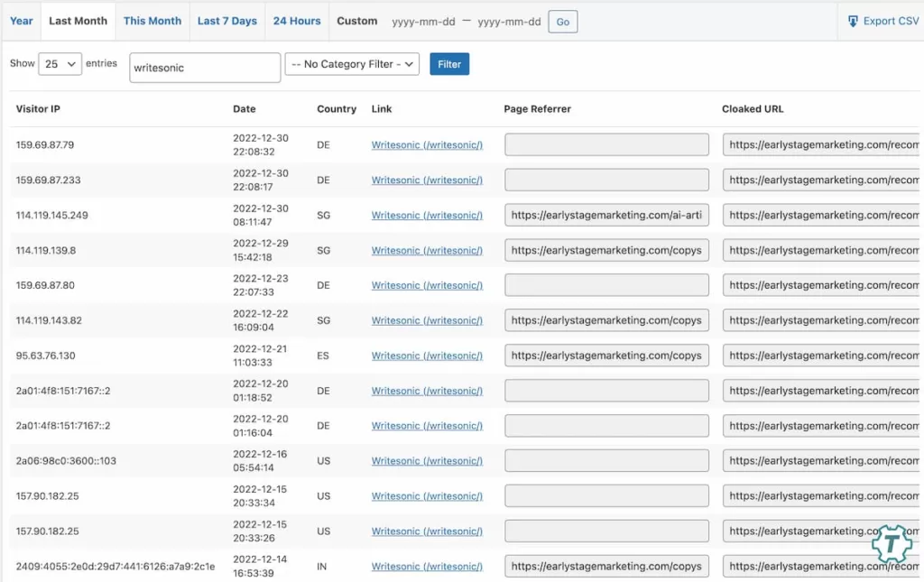924x582 pixels.
Task: Apply the blue Filter button
Action: (x=449, y=64)
